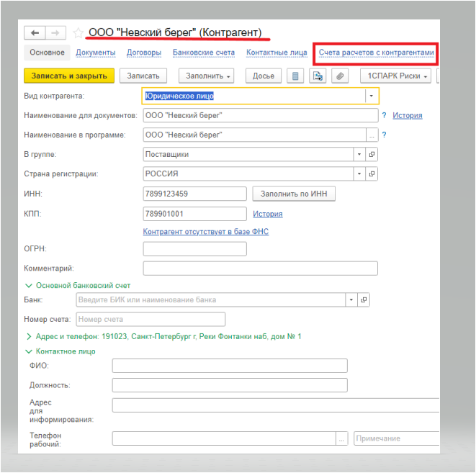Viewport: 476px width, 473px height.
Task: Click the КПП input field
Action: (195, 214)
